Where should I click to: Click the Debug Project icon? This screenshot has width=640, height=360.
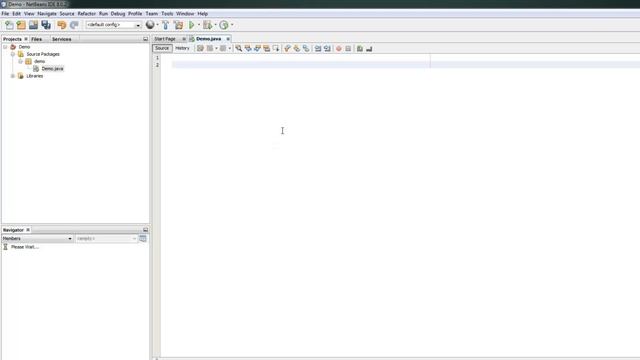click(207, 25)
